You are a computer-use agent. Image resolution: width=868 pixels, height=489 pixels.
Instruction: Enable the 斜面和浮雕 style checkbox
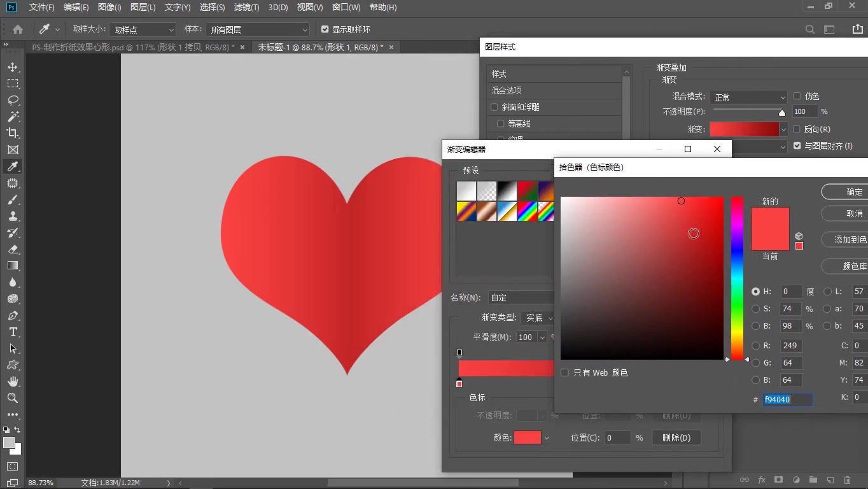pyautogui.click(x=494, y=107)
